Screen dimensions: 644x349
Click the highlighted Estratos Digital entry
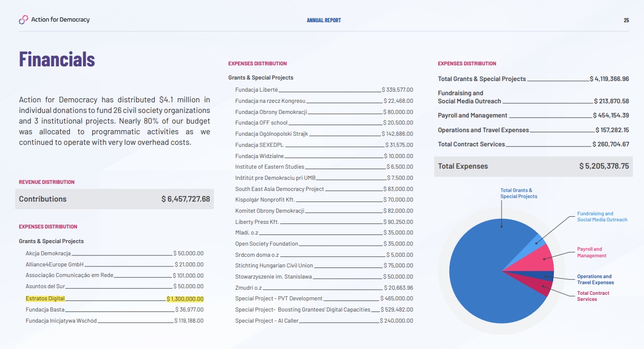(x=46, y=299)
